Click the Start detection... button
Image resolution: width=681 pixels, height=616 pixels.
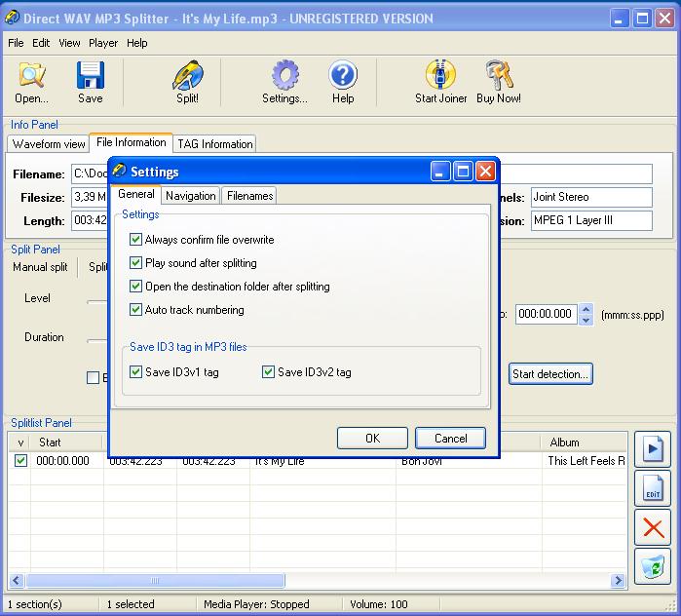[x=550, y=373]
